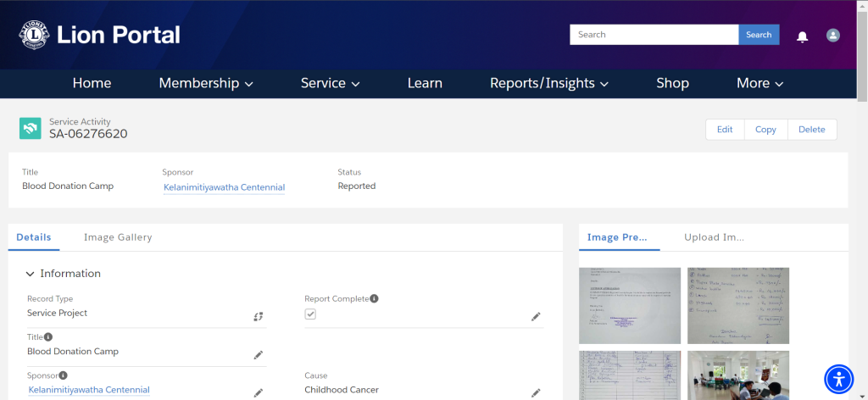The height and width of the screenshot is (400, 868).
Task: Open the blood donation room photo thumbnail
Action: 738,375
